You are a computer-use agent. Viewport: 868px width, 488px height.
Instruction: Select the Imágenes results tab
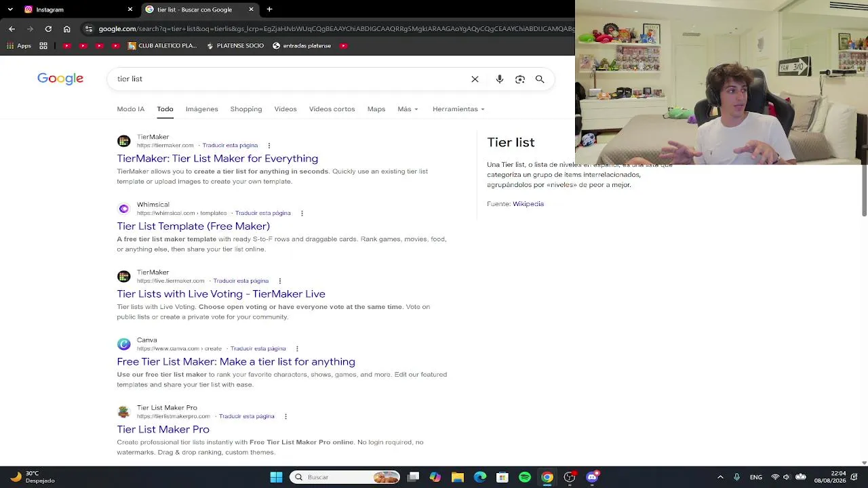point(202,109)
